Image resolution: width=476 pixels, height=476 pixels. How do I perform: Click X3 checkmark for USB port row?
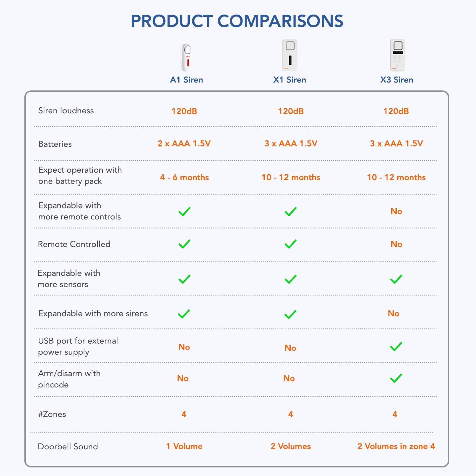(x=396, y=347)
